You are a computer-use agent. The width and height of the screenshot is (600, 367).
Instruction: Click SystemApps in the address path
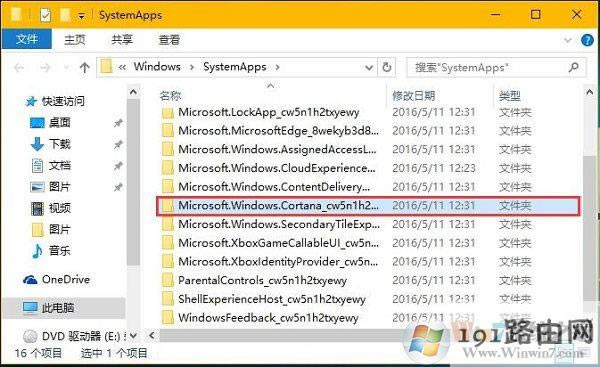235,67
